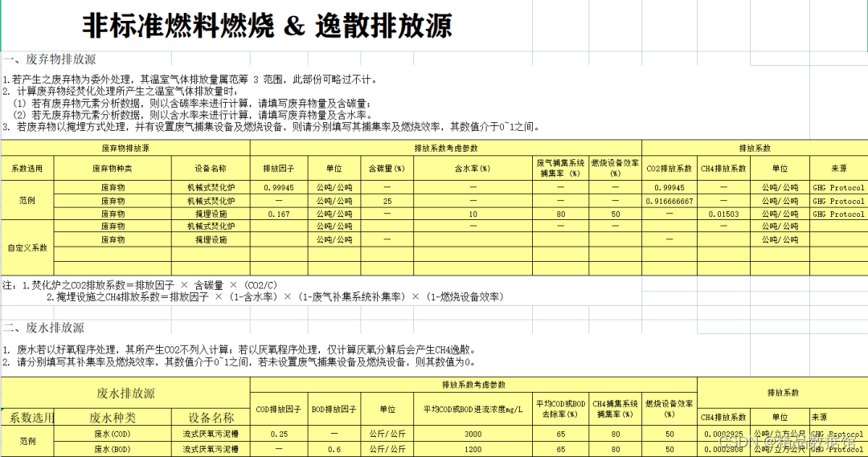Click wastewater note "2. 请分别填写其补集率及燃烧效率…"
Screen dimensions: 868x457
(x=239, y=362)
